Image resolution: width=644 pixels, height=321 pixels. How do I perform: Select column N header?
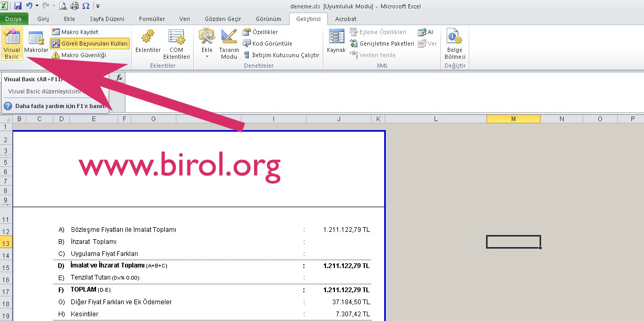(x=562, y=119)
